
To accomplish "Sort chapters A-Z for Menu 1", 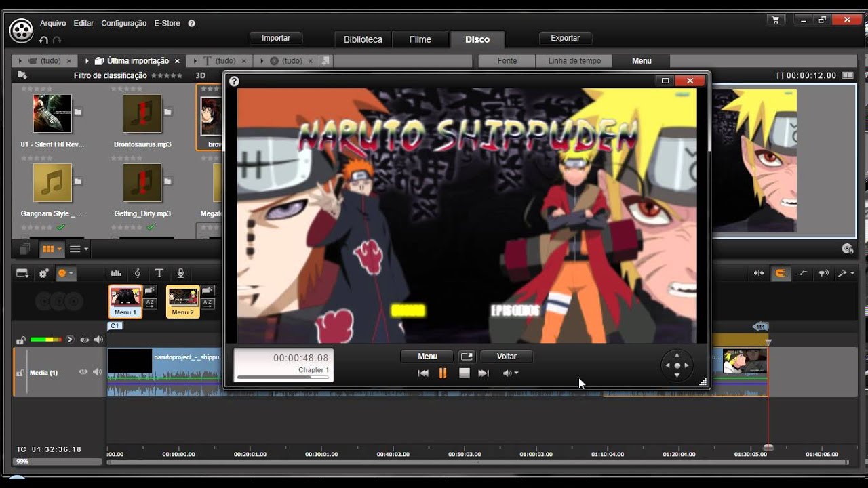I will (x=151, y=303).
